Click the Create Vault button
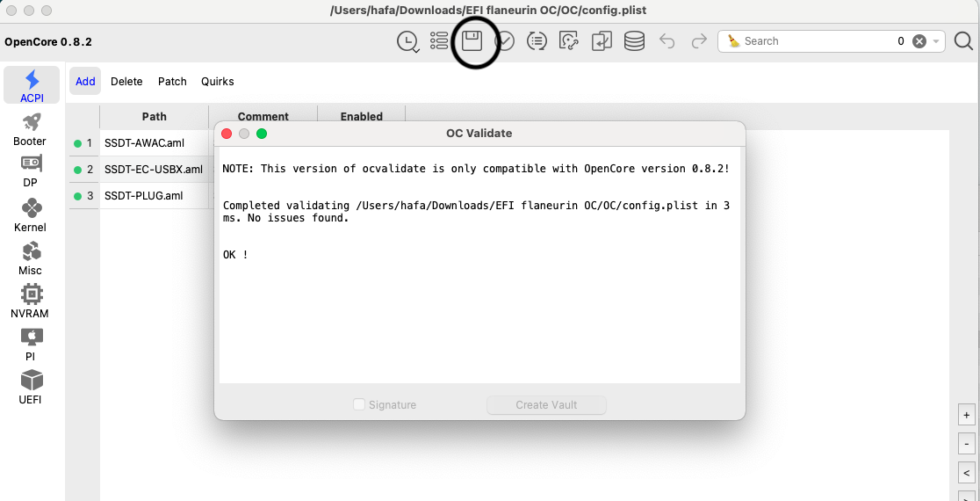 tap(546, 404)
